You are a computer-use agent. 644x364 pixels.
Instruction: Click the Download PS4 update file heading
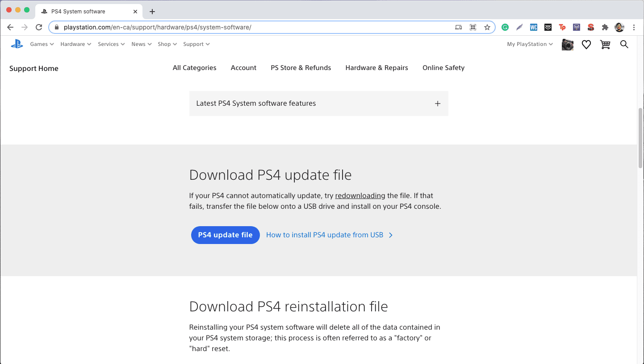tap(271, 175)
